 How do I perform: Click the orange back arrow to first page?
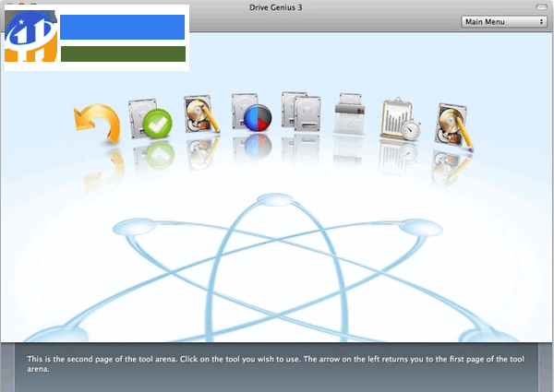pyautogui.click(x=97, y=124)
